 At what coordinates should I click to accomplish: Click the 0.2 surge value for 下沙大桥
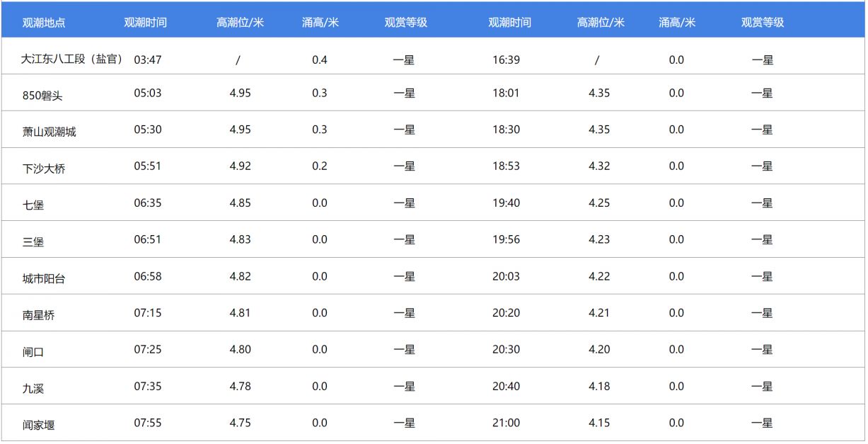(320, 166)
